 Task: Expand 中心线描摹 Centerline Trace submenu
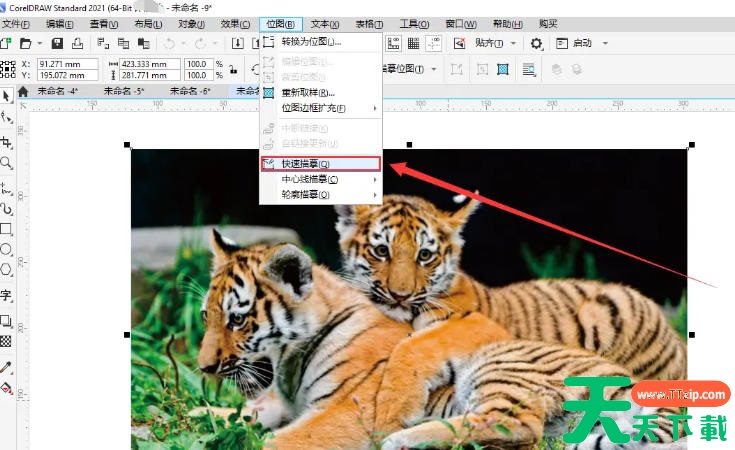(321, 180)
